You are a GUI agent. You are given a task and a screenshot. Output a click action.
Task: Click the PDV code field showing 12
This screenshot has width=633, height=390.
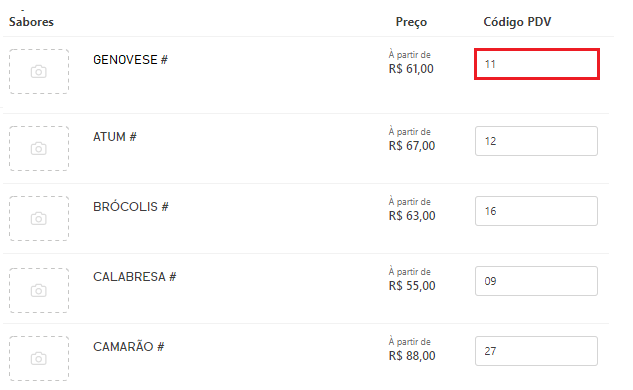pyautogui.click(x=537, y=141)
